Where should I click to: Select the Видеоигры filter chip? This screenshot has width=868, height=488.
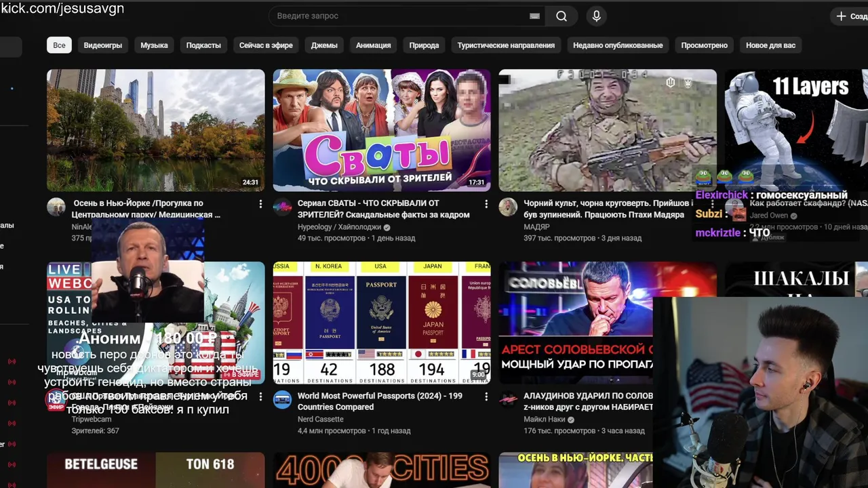[x=103, y=45]
